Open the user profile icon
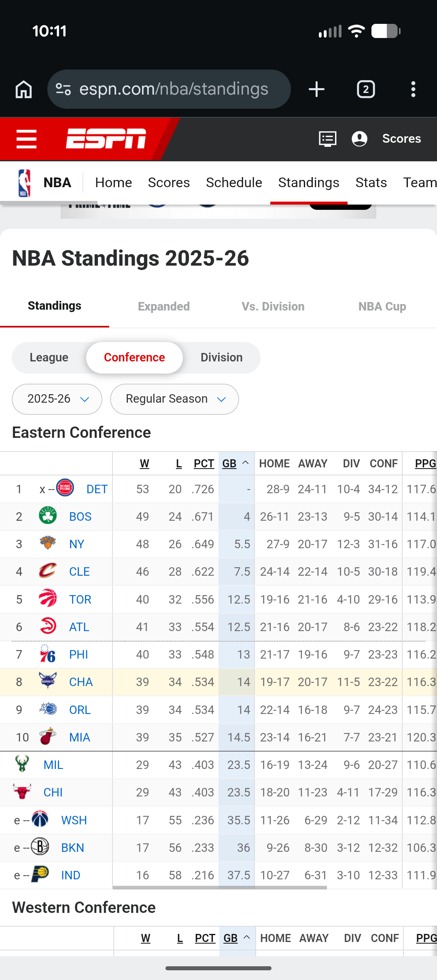 [359, 139]
